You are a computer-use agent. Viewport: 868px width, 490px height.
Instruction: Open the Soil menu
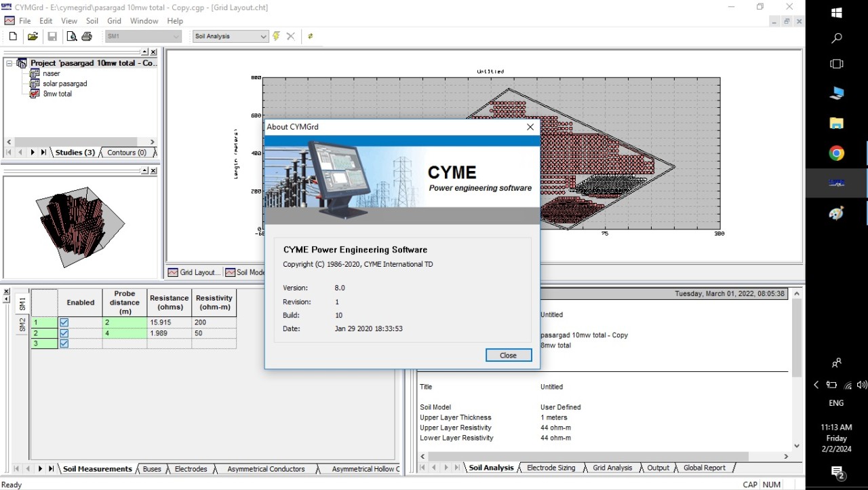(92, 21)
